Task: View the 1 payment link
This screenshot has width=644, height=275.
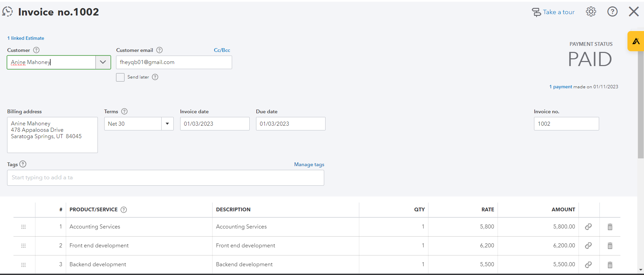Action: (560, 87)
